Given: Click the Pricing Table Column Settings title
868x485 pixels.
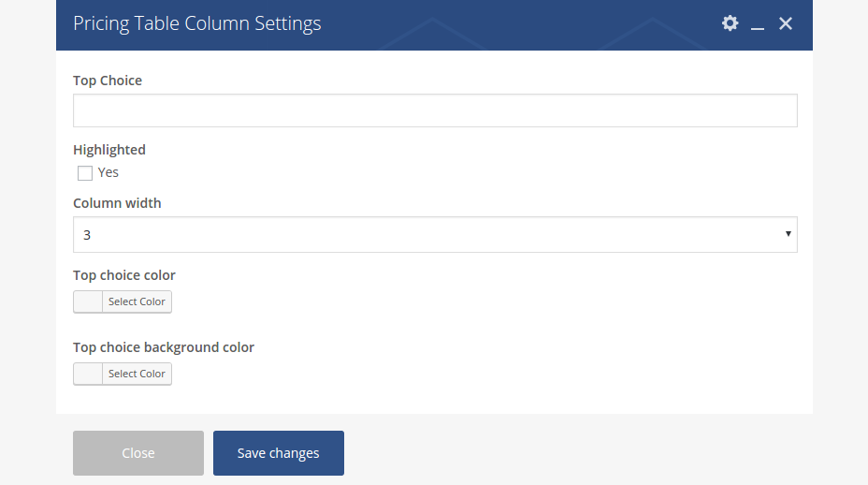Looking at the screenshot, I should pyautogui.click(x=197, y=23).
